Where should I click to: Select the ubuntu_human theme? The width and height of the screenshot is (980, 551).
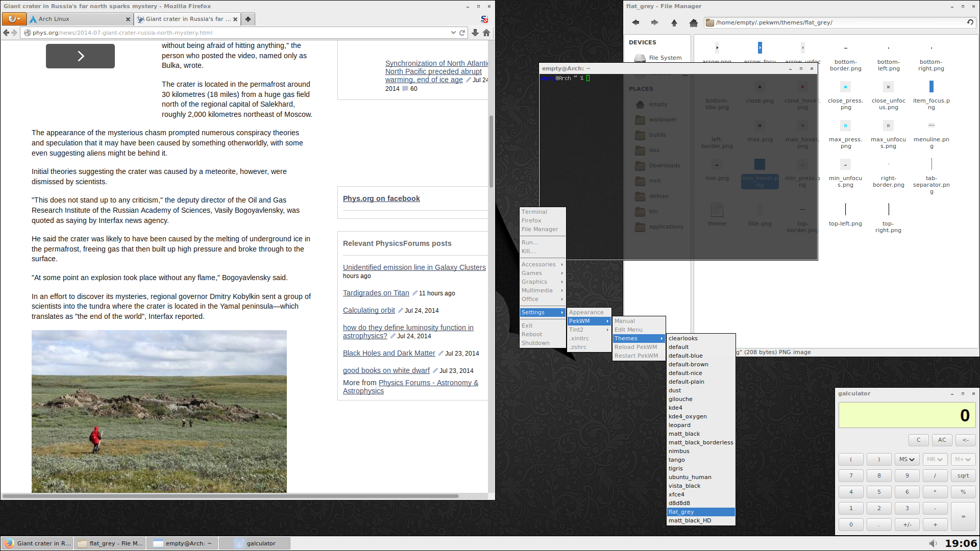701,477
